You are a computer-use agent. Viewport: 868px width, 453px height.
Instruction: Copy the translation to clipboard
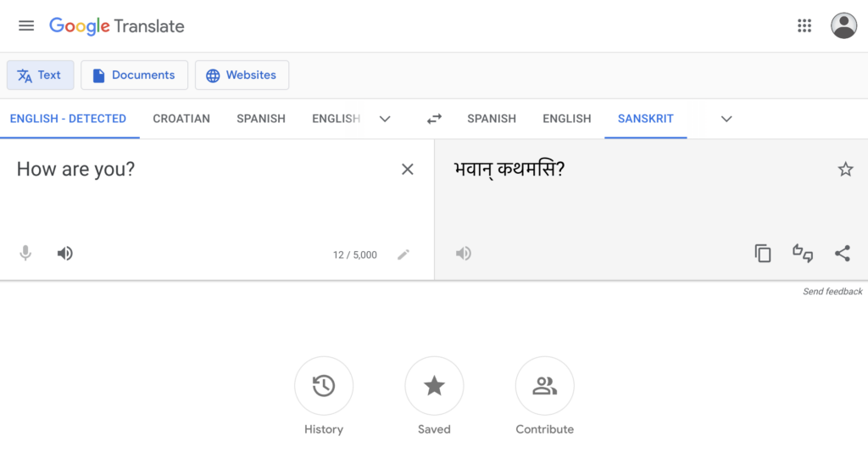point(762,253)
